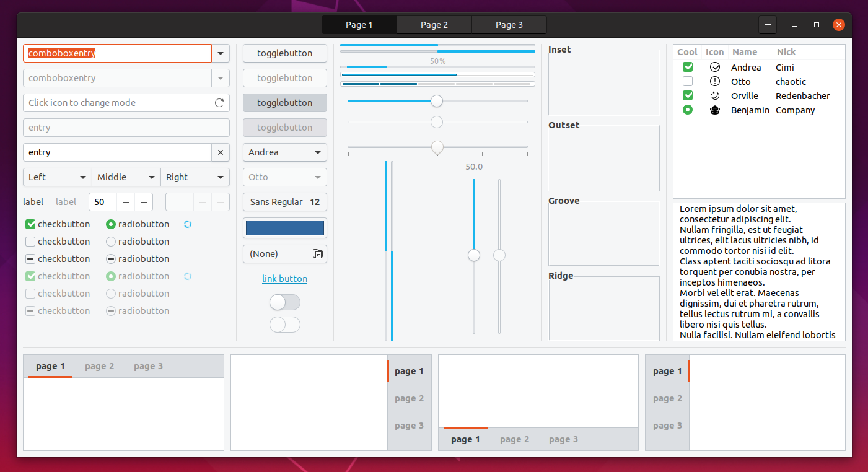Viewport: 868px width, 472px height.
Task: Expand the Middle dropdown
Action: (126, 177)
